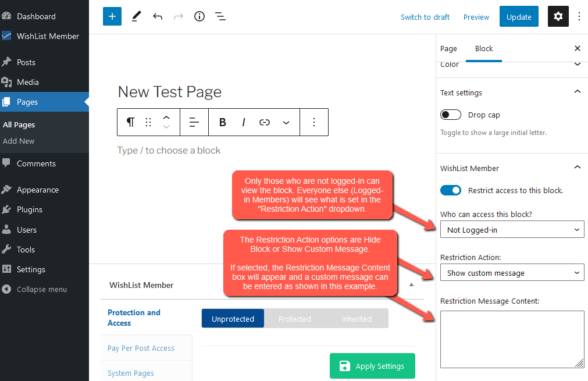Toggle italic formatting
Image resolution: width=588 pixels, height=381 pixels.
244,122
